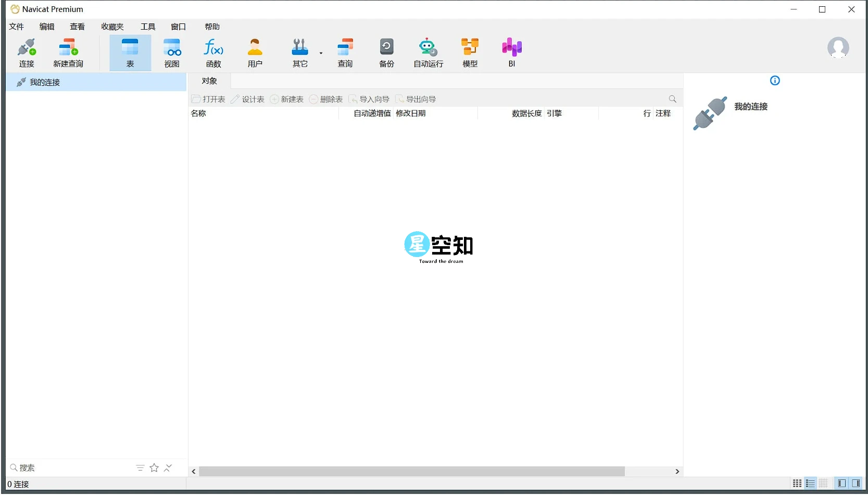
Task: Switch to the 视图 (Views) section
Action: tap(172, 52)
